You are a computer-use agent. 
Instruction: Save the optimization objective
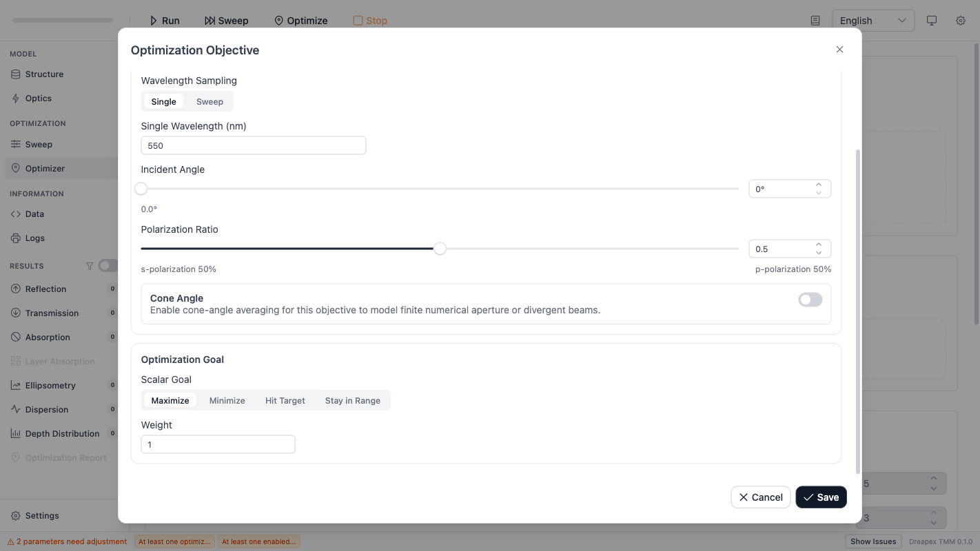[x=821, y=497]
